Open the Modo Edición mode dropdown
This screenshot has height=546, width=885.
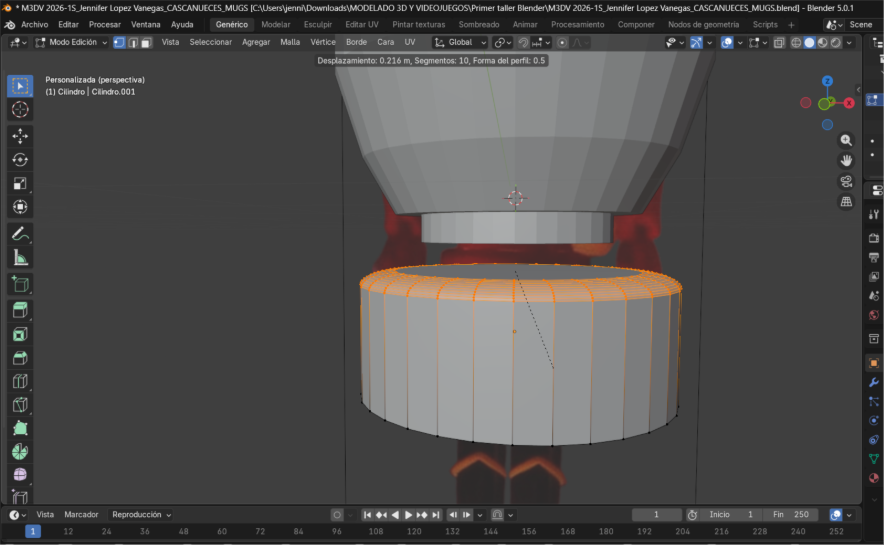(x=71, y=43)
